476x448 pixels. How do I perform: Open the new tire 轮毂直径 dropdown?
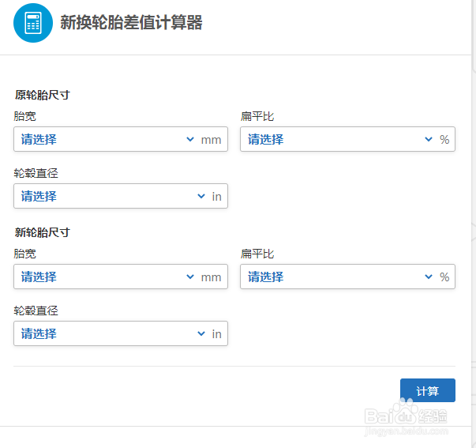(121, 333)
